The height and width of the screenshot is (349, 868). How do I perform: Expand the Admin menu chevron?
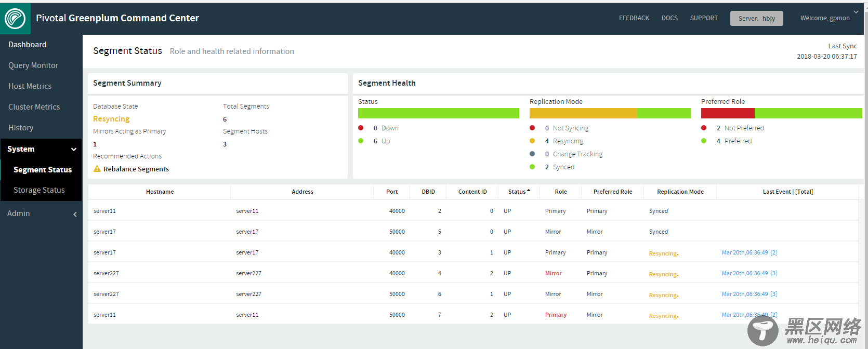tap(75, 214)
